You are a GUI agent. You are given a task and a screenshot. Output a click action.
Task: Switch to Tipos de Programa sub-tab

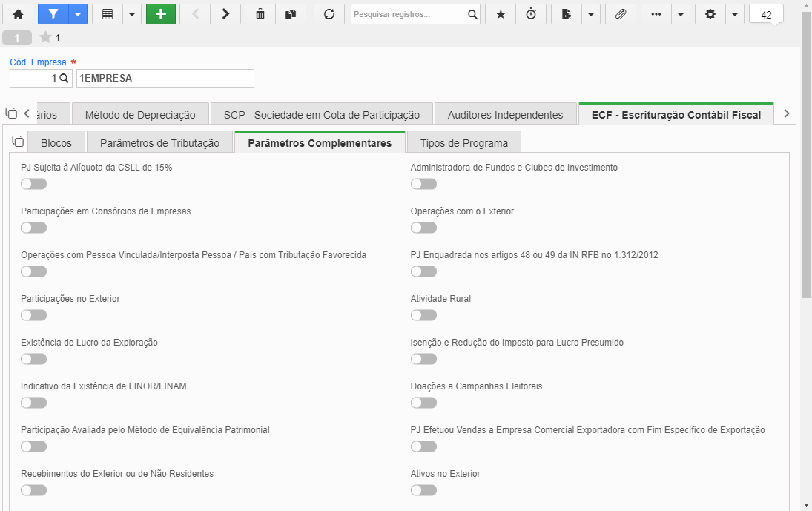click(464, 143)
